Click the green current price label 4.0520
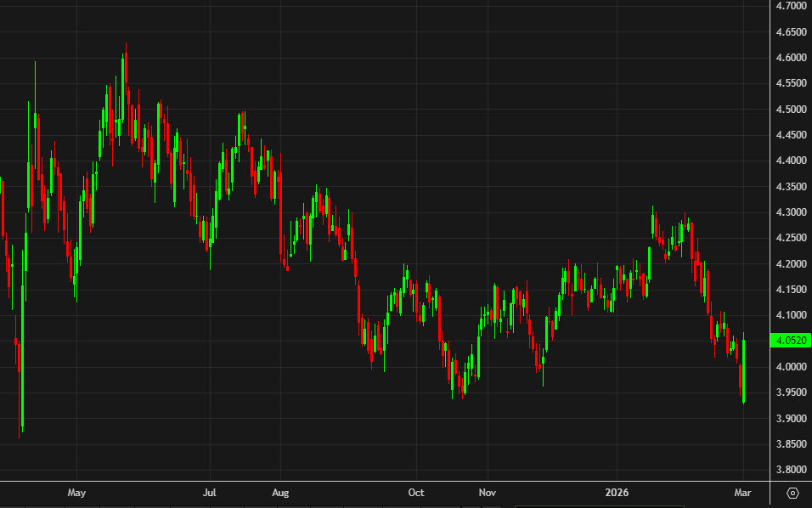Screen dimensions: 812x508 coord(790,340)
